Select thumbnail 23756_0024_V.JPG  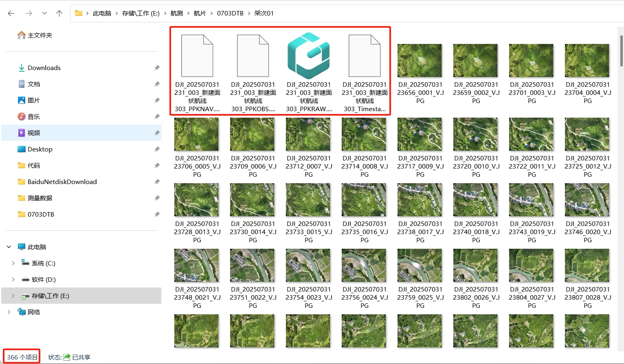coord(364,265)
